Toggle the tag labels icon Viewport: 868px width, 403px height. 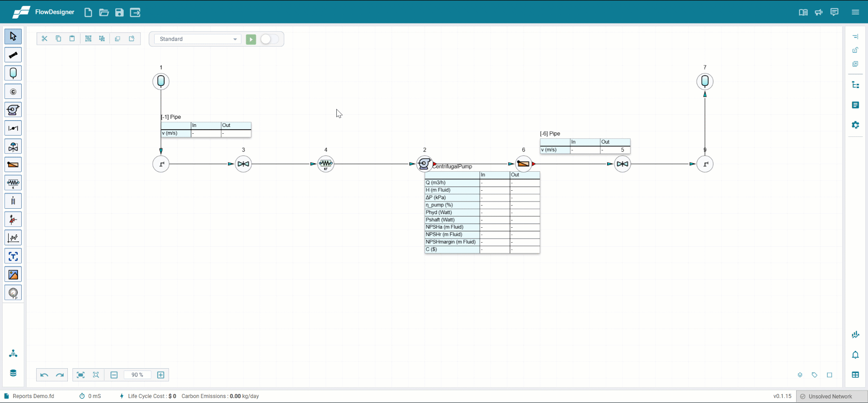coord(815,375)
